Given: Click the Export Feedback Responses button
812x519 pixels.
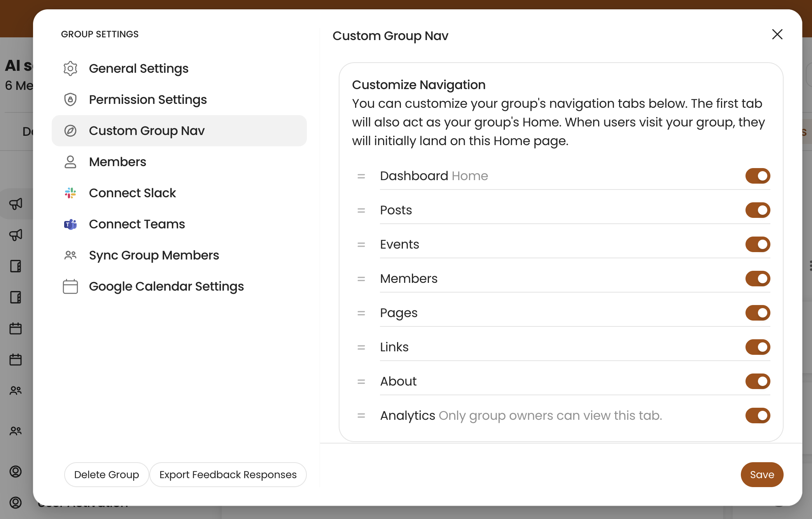Looking at the screenshot, I should [x=228, y=475].
